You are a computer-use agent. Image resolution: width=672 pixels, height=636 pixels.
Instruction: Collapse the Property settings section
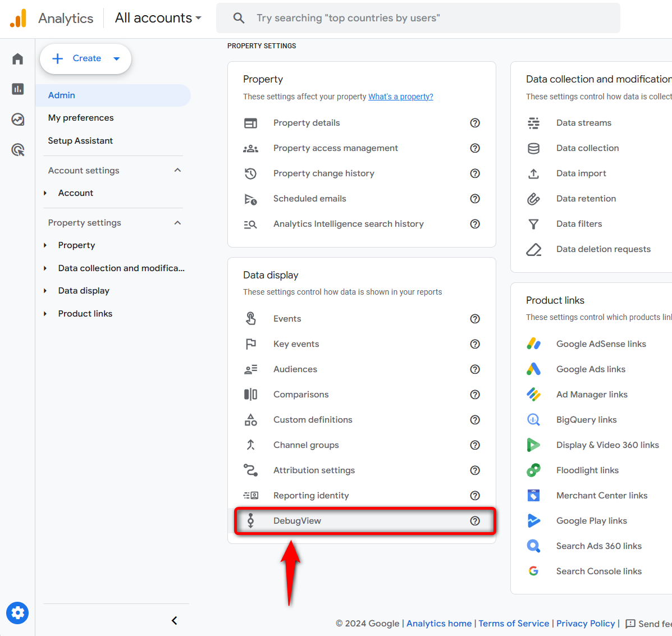tap(178, 223)
